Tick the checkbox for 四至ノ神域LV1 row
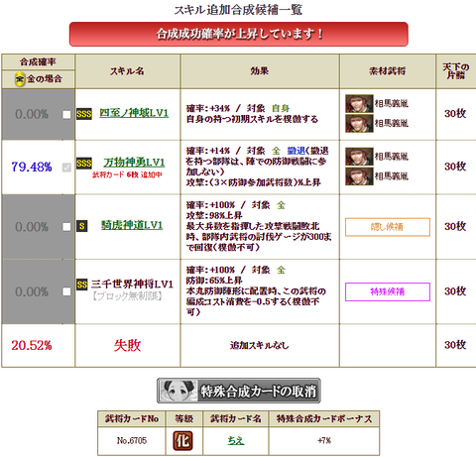This screenshot has width=476, height=457. tap(66, 114)
